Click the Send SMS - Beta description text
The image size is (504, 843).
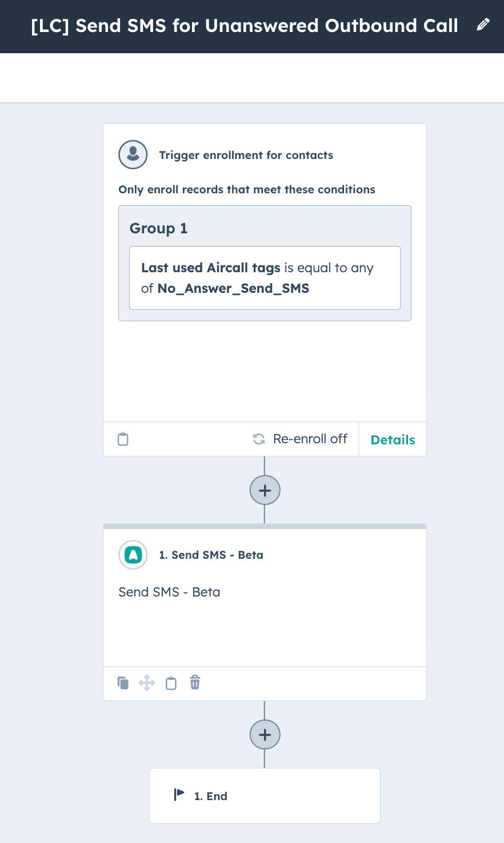(169, 592)
